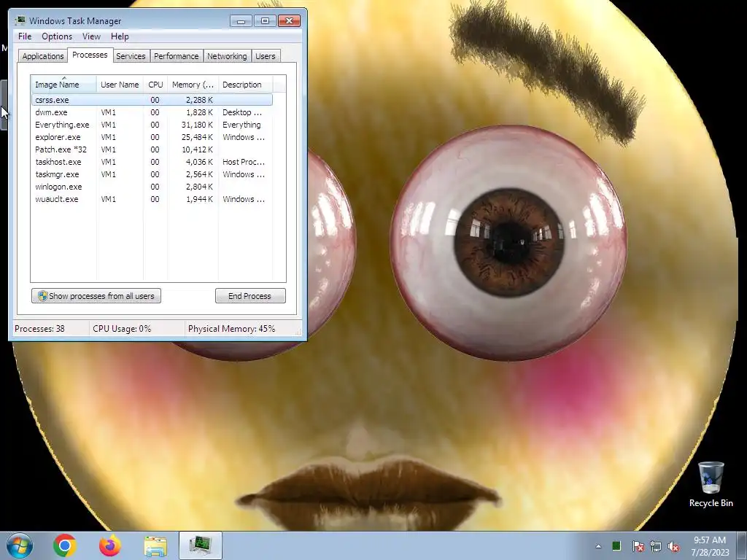747x560 pixels.
Task: Sort by User Name column header
Action: pyautogui.click(x=120, y=84)
